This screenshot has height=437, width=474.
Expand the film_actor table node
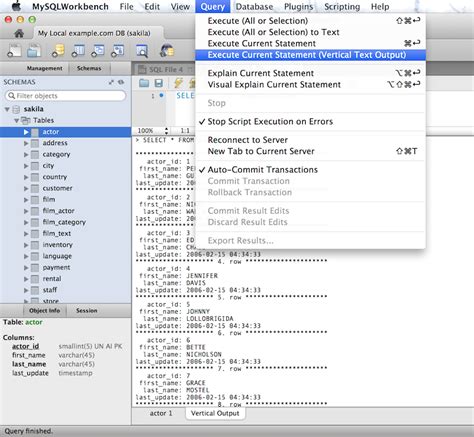click(26, 211)
